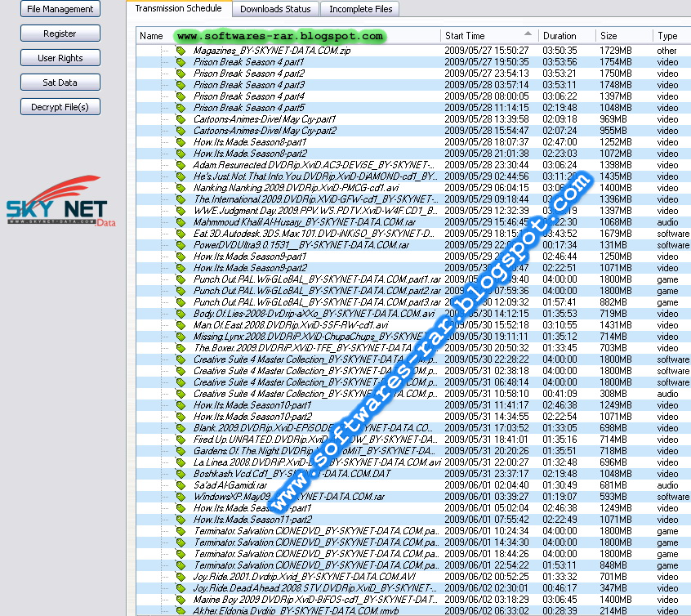The width and height of the screenshot is (691, 616).
Task: Click tag icon for Prison Break Season 4 part1
Action: point(181,62)
